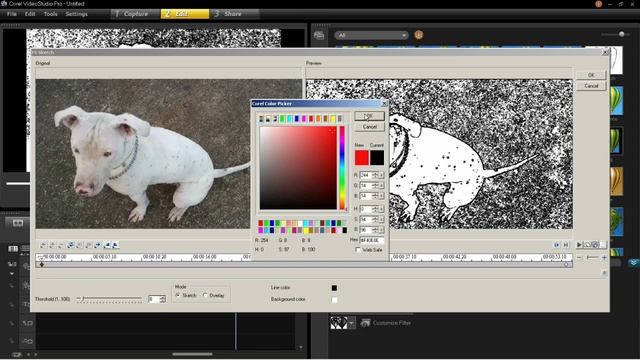Open the Edit menu
640x360 pixels.
30,14
